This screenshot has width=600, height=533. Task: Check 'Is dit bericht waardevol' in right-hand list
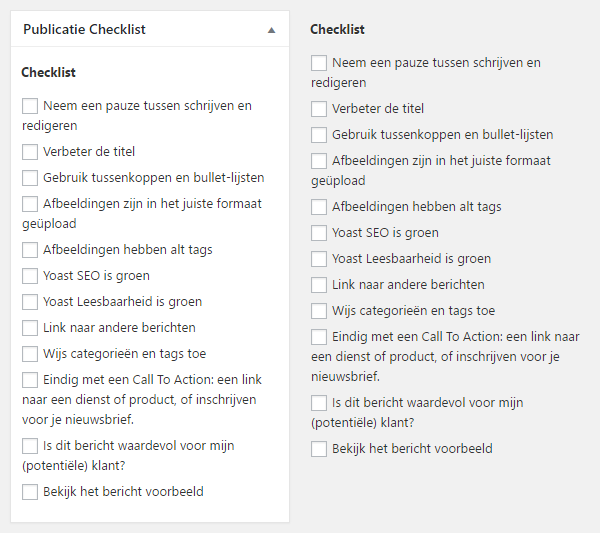tap(319, 403)
